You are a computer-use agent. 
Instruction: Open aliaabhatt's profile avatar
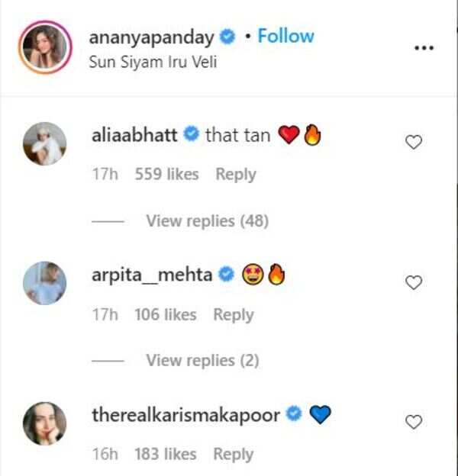click(x=44, y=143)
